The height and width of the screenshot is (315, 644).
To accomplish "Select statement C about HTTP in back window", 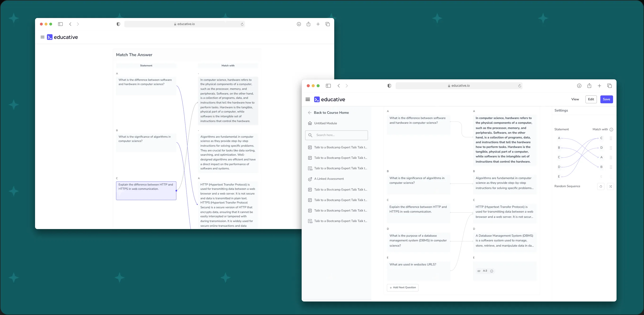I will (x=146, y=190).
